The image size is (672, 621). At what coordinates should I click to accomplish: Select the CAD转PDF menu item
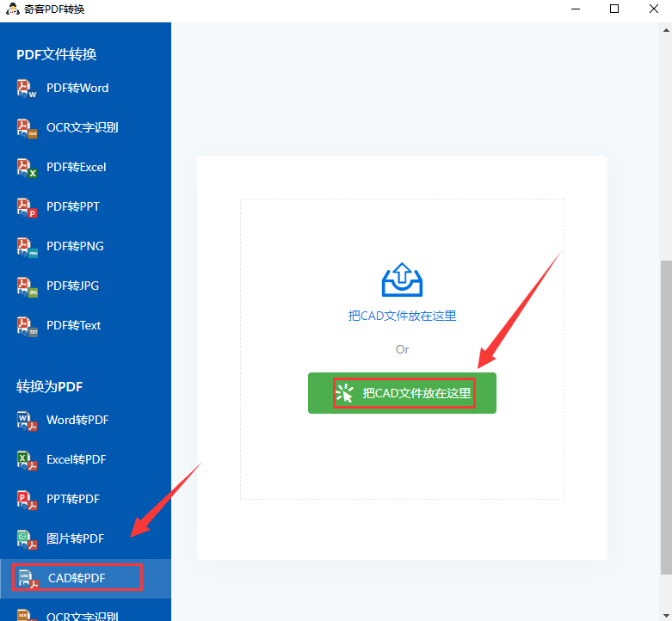click(77, 578)
